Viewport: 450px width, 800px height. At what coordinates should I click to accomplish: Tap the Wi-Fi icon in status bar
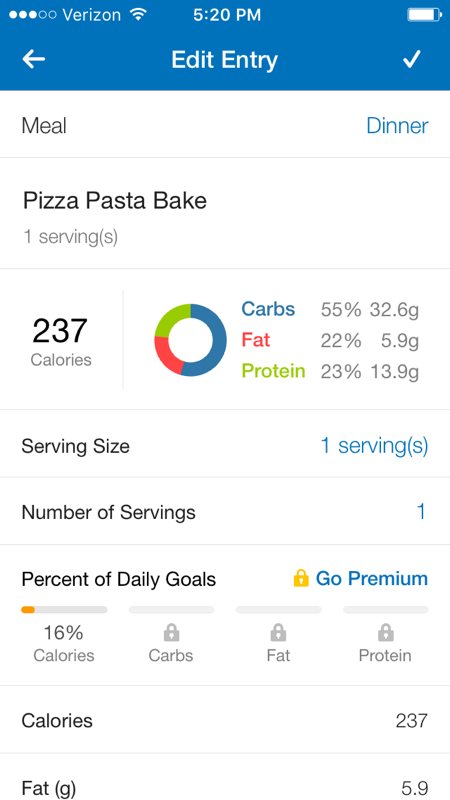pos(138,14)
